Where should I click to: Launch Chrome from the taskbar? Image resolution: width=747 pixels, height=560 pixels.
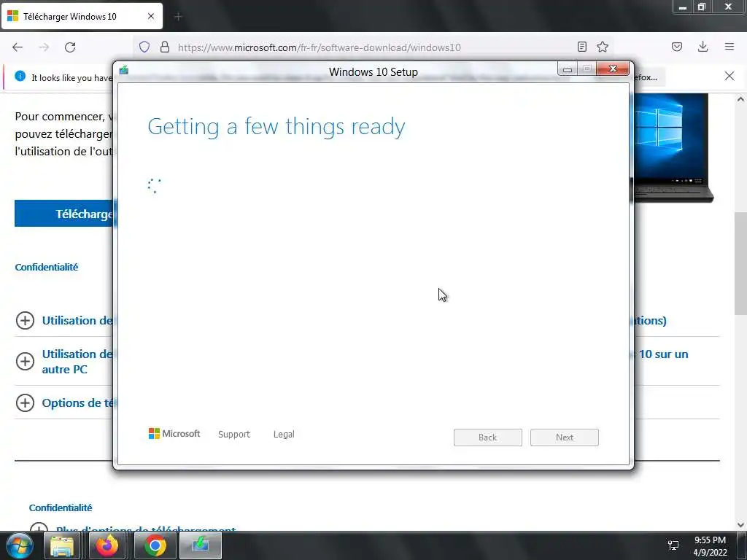click(x=155, y=545)
